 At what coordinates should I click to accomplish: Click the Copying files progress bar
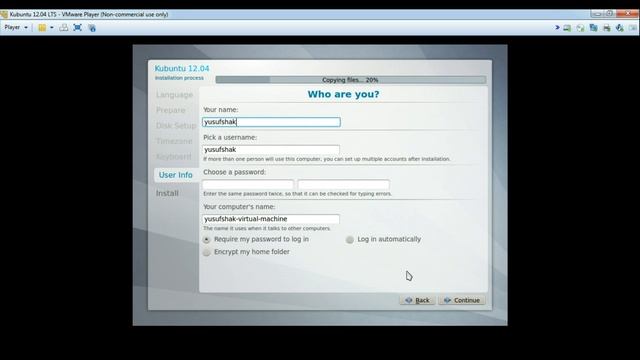point(351,80)
